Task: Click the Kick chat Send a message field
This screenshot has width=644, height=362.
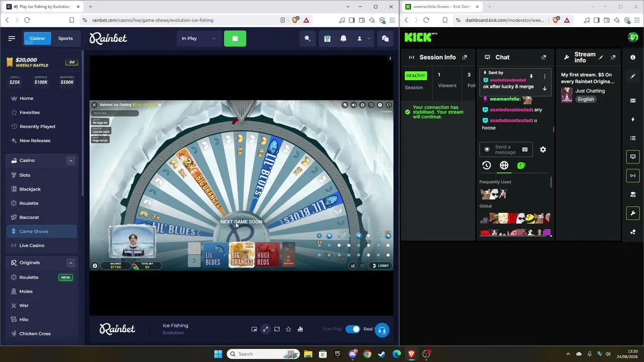Action: [x=506, y=149]
